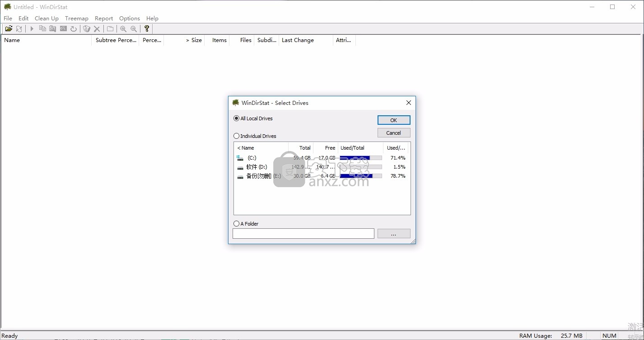
Task: Click the D: drive icon in list
Action: 240,167
